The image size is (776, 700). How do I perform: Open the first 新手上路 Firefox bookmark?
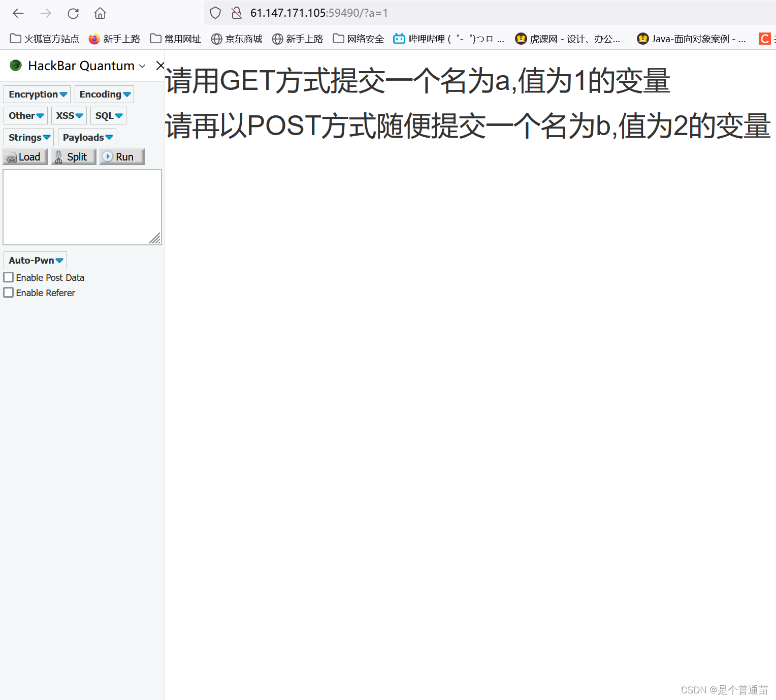click(x=114, y=39)
